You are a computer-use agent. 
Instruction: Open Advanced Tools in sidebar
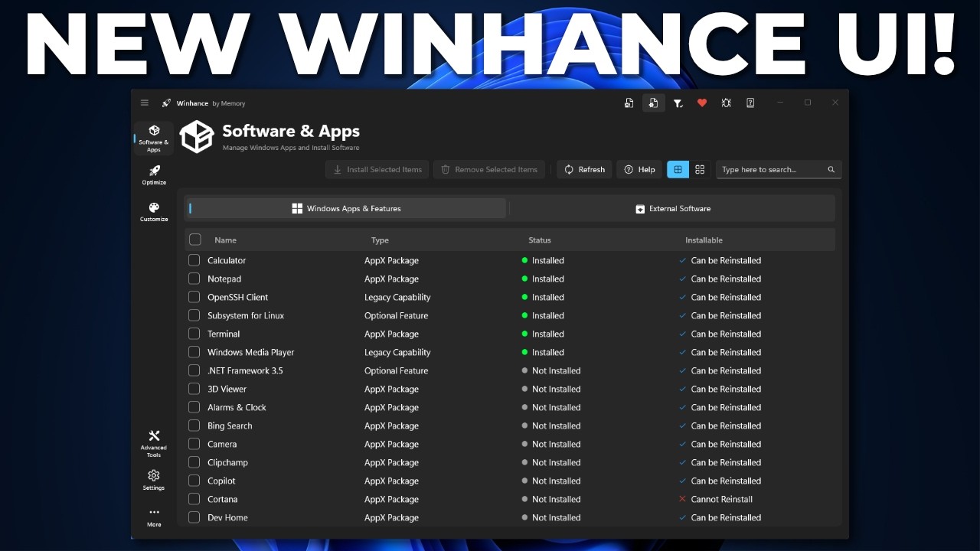click(x=154, y=444)
